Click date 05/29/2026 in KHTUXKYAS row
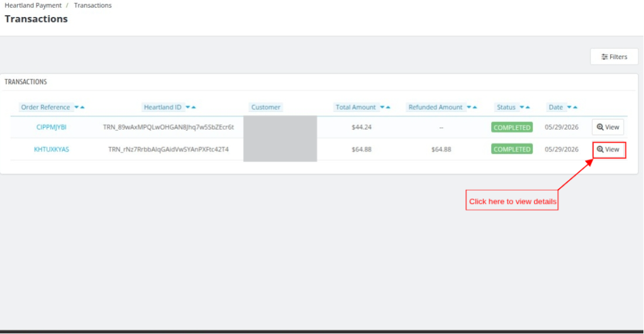Image resolution: width=644 pixels, height=334 pixels. (x=562, y=149)
